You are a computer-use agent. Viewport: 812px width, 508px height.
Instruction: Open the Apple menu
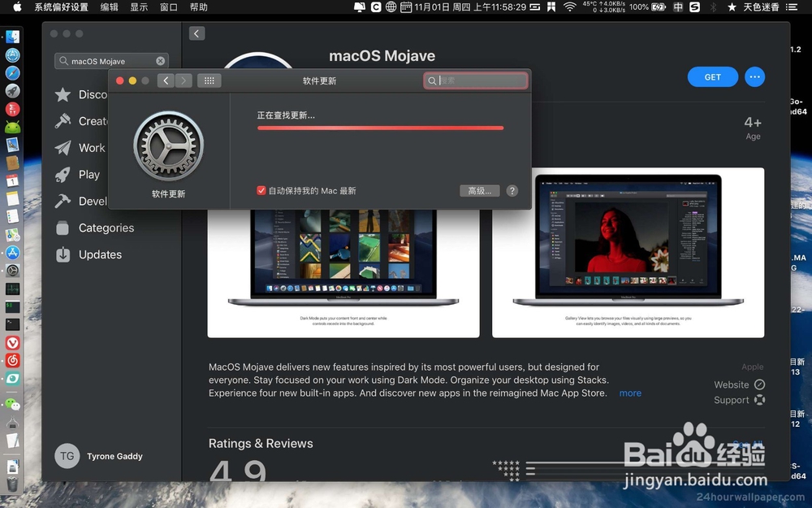(17, 7)
